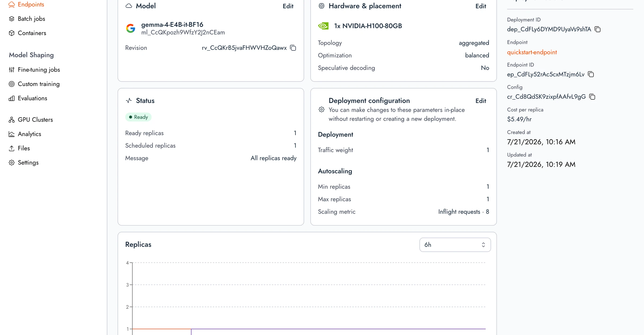Open Batch jobs in the sidebar
Viewport: 644px width, 335px height.
click(31, 19)
